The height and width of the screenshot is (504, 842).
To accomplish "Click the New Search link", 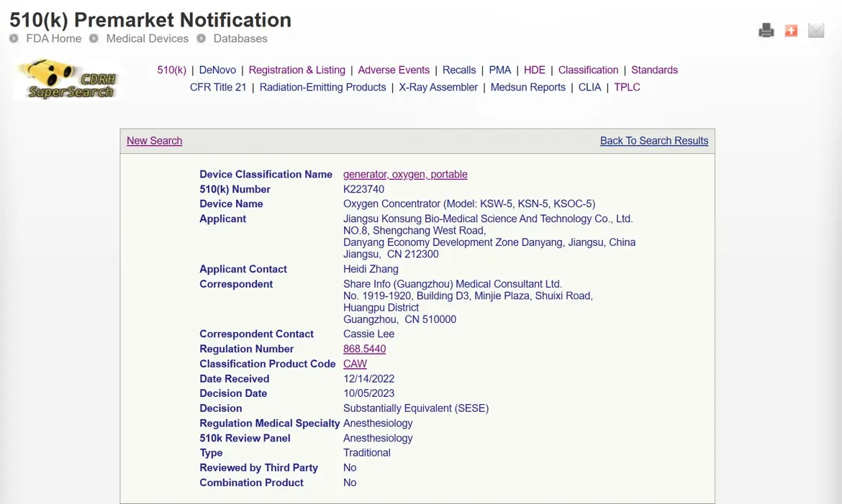I will coord(154,140).
